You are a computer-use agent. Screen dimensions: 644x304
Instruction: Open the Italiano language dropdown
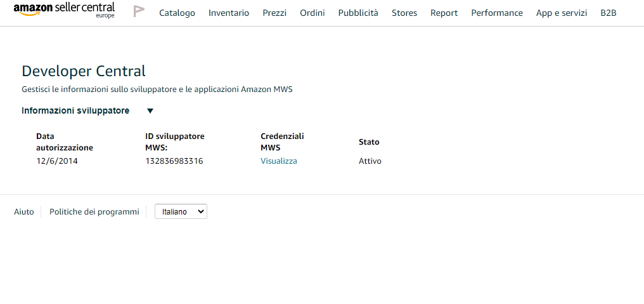coord(181,211)
